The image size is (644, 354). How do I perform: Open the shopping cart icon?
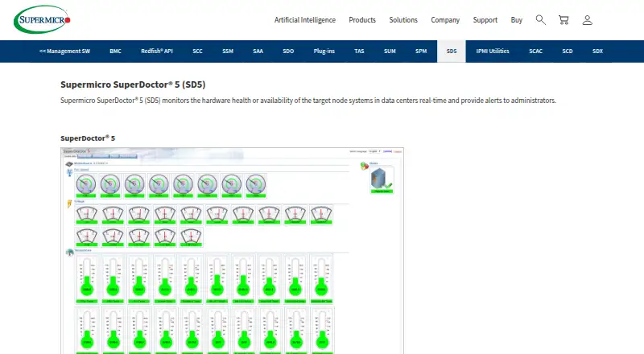563,20
